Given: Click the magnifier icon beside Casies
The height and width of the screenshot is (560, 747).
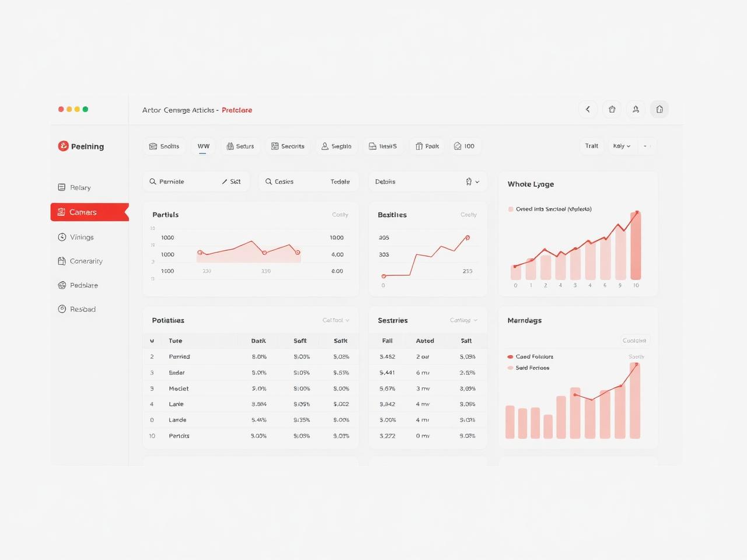Looking at the screenshot, I should (x=268, y=181).
